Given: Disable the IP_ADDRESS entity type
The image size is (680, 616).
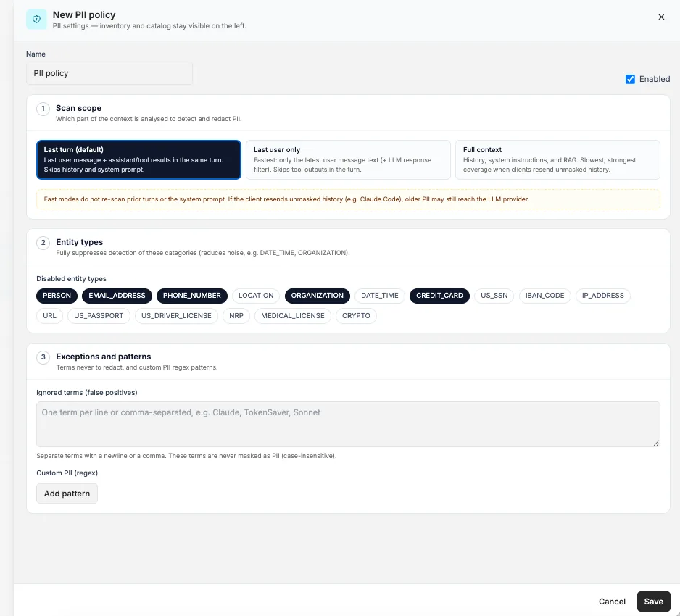Looking at the screenshot, I should coord(603,296).
